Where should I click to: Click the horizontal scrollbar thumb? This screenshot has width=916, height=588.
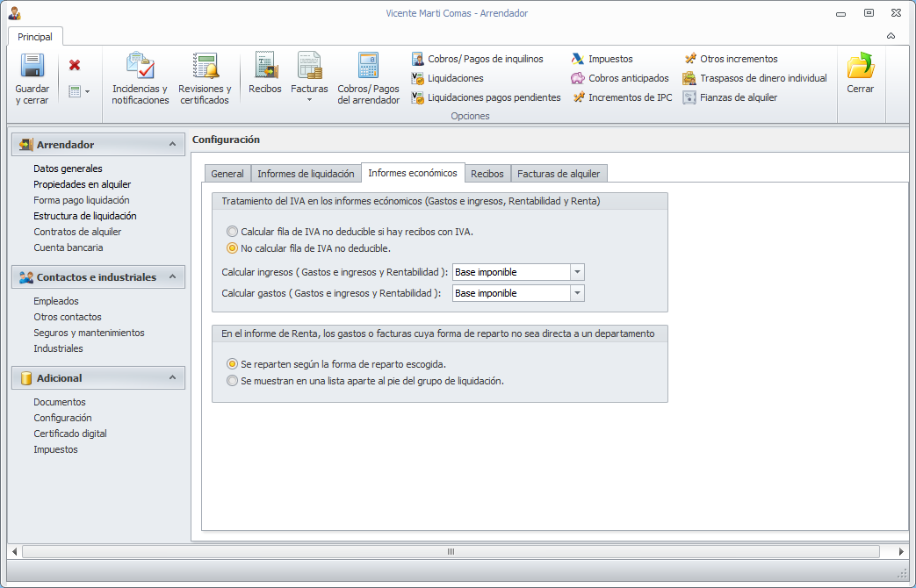click(x=451, y=551)
